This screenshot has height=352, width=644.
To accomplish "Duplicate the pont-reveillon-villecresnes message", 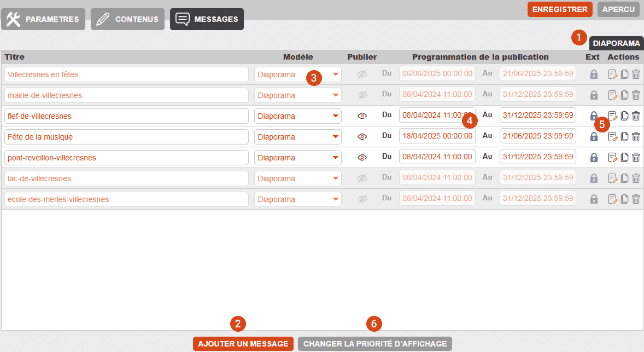I will coord(625,158).
